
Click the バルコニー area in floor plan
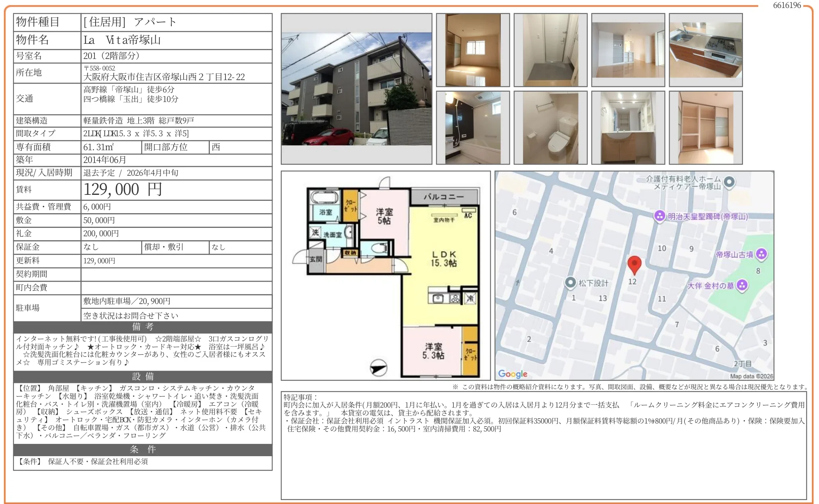click(443, 197)
